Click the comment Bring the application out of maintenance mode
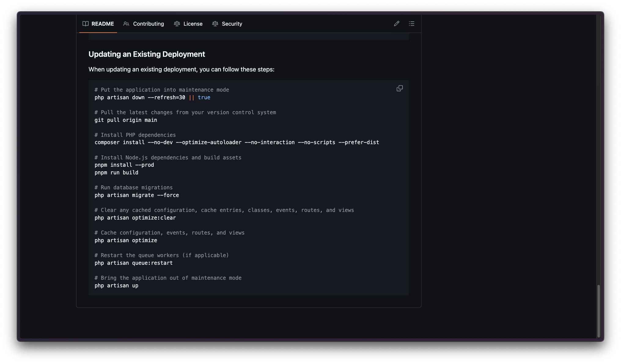 tap(168, 278)
